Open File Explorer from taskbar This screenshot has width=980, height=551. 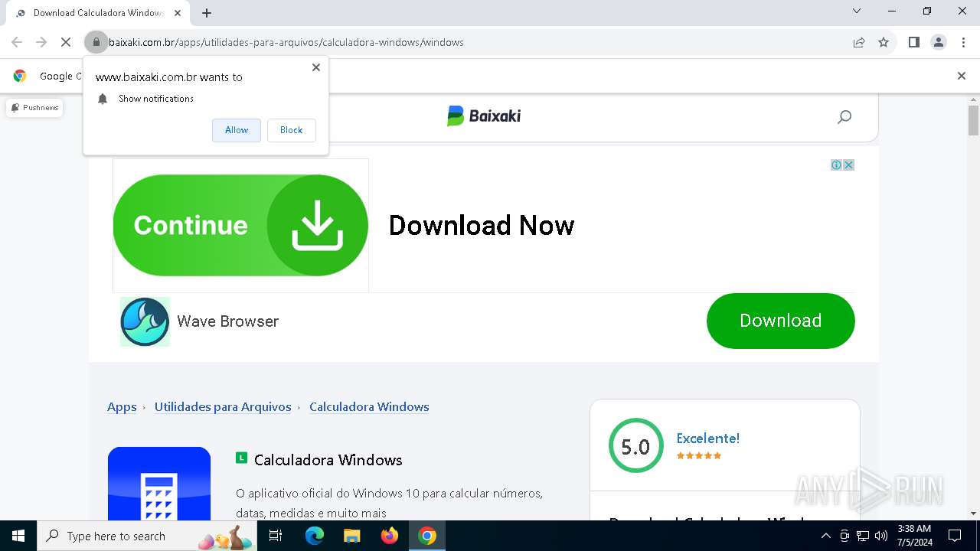351,536
